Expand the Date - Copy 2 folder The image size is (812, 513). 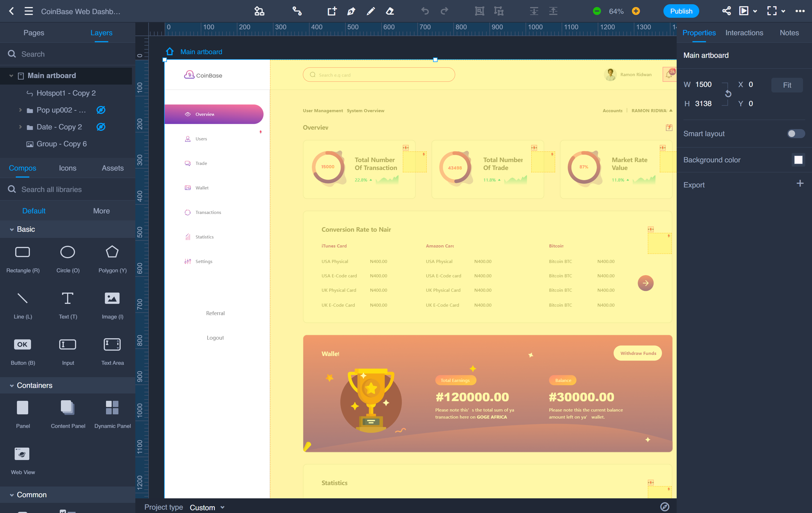[x=20, y=127]
